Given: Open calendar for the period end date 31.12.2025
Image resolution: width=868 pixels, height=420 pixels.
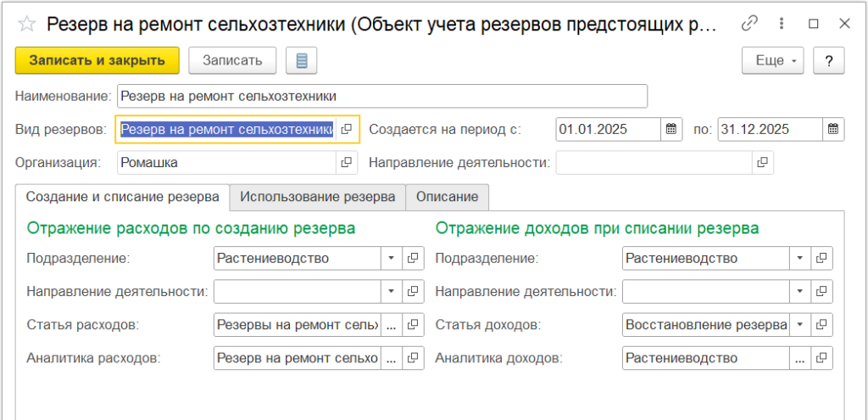Looking at the screenshot, I should (x=833, y=130).
